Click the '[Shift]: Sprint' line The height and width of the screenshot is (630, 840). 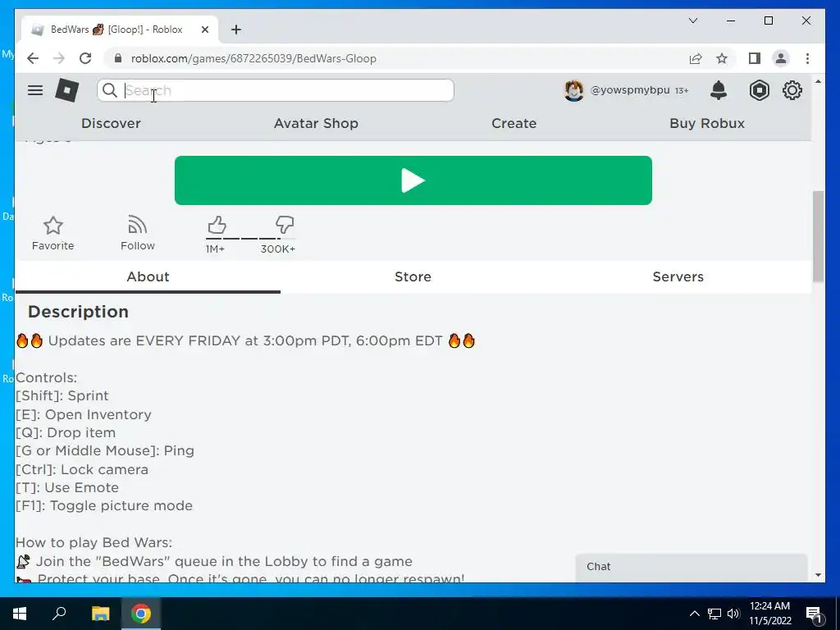[62, 396]
